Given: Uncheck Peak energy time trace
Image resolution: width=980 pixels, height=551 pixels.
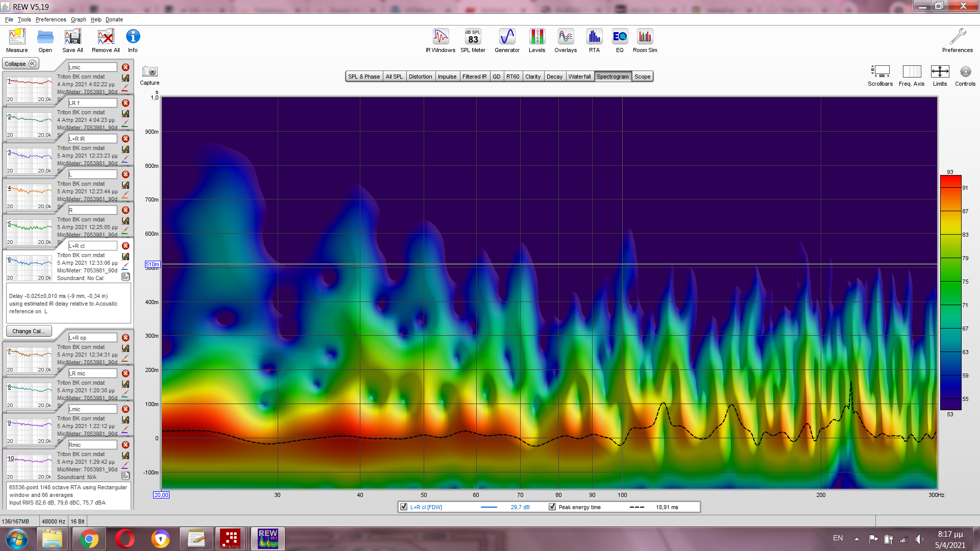Looking at the screenshot, I should (552, 507).
